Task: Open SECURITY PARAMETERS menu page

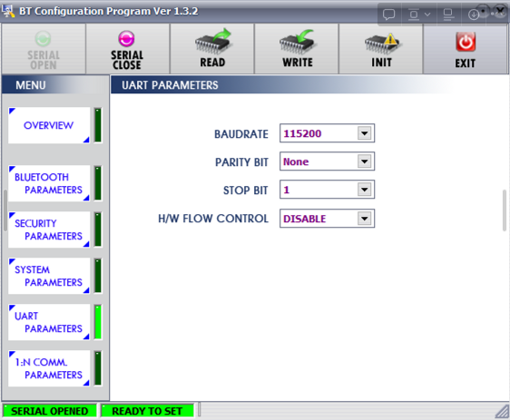Action: pos(49,230)
